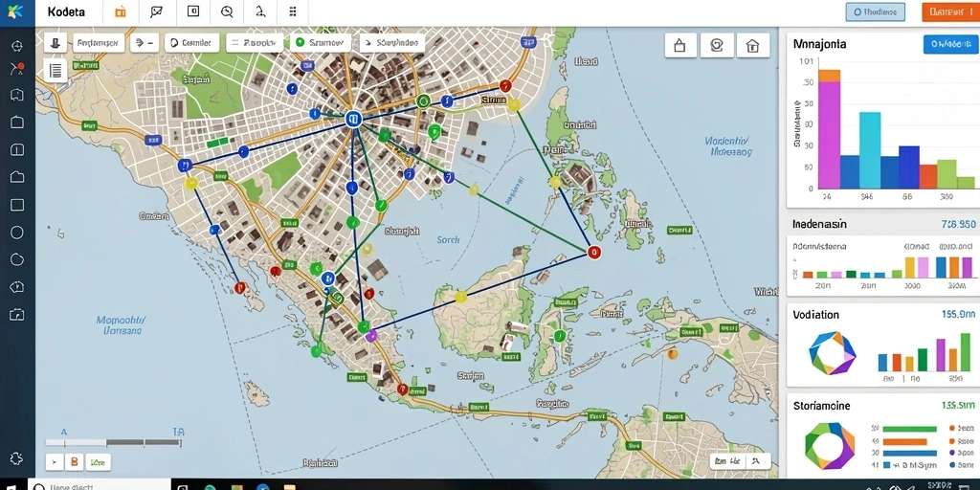Click the map scale bar slider
The height and width of the screenshot is (490, 980).
(x=113, y=442)
